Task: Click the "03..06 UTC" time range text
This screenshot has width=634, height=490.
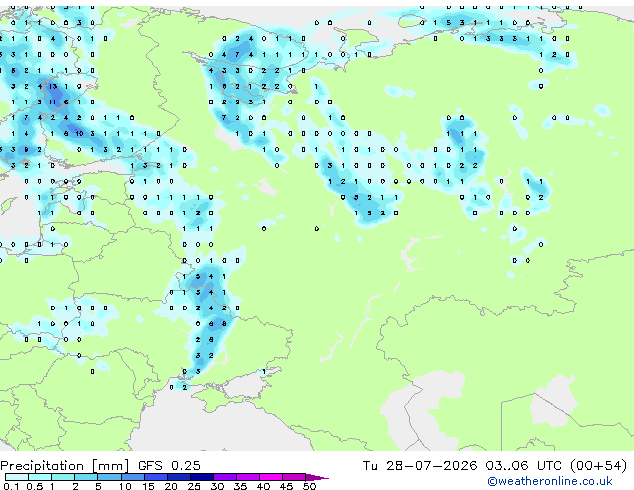Action: click(524, 466)
